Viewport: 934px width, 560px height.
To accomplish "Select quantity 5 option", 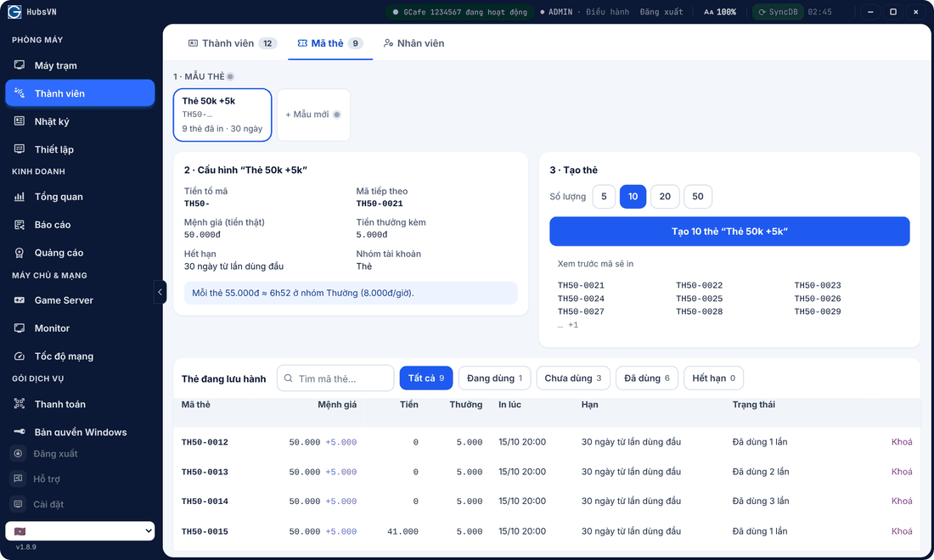I will point(604,196).
